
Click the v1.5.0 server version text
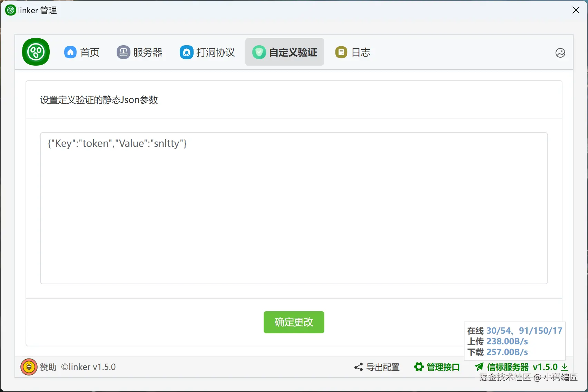click(545, 367)
